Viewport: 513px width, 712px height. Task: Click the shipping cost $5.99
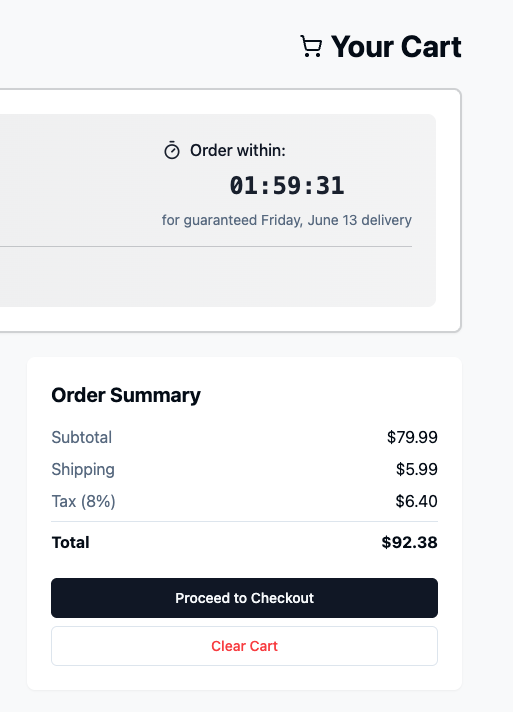(x=417, y=469)
